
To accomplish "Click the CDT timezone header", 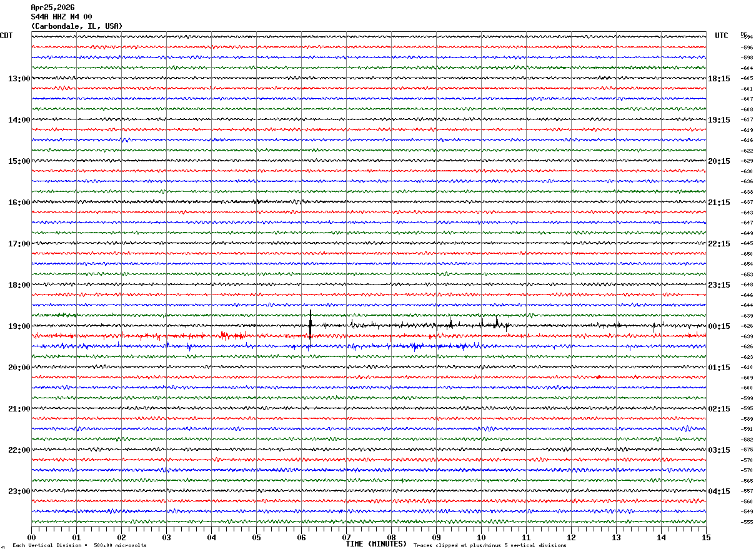I will [x=6, y=36].
